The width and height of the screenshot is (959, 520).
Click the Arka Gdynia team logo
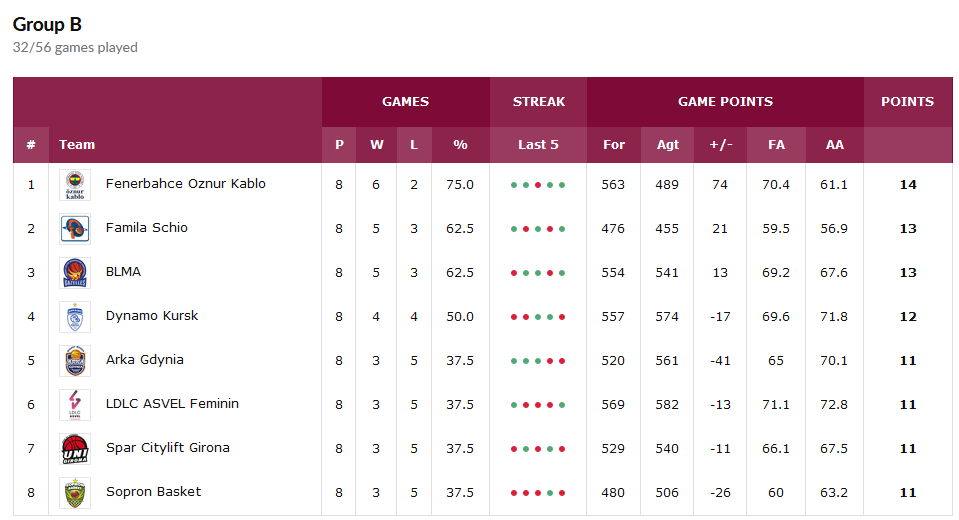[75, 361]
